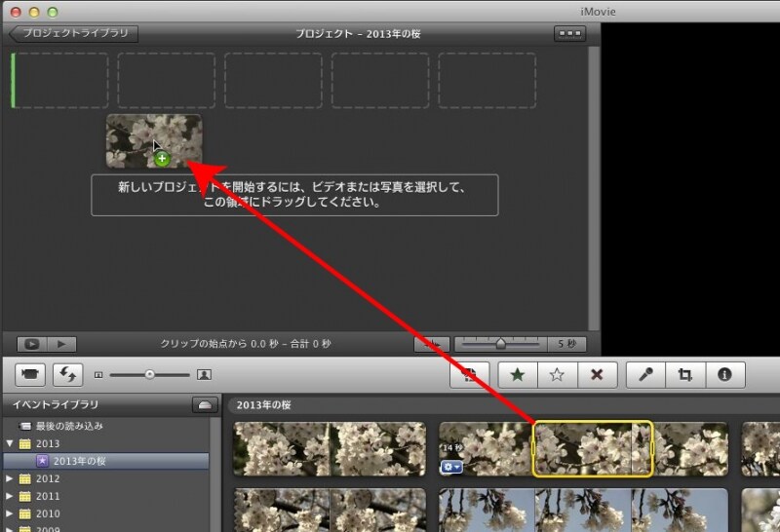Open the clip action gear menu
Screen dimensions: 780x532
(x=451, y=467)
